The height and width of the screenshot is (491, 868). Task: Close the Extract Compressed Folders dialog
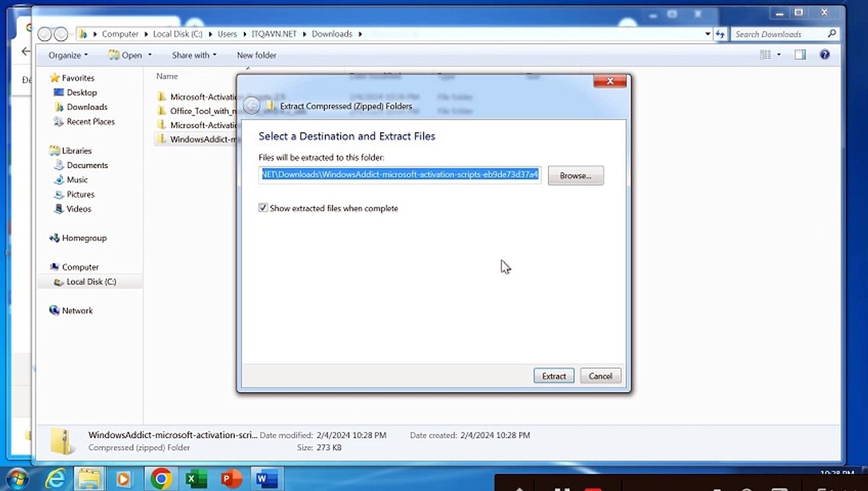610,81
